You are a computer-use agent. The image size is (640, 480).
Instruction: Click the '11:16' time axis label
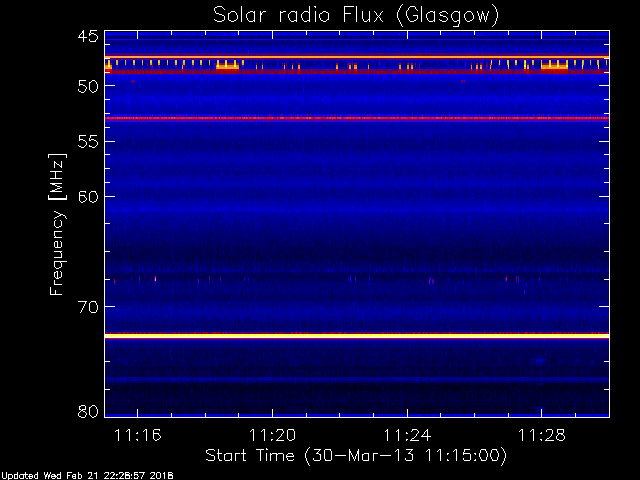point(138,436)
